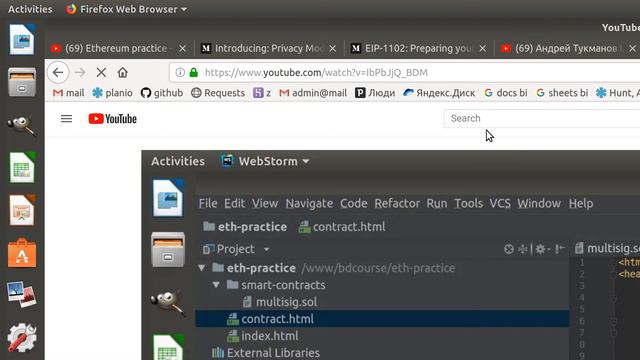Viewport: 640px width, 360px height.
Task: Close the EIP-1102 tab
Action: tap(482, 49)
